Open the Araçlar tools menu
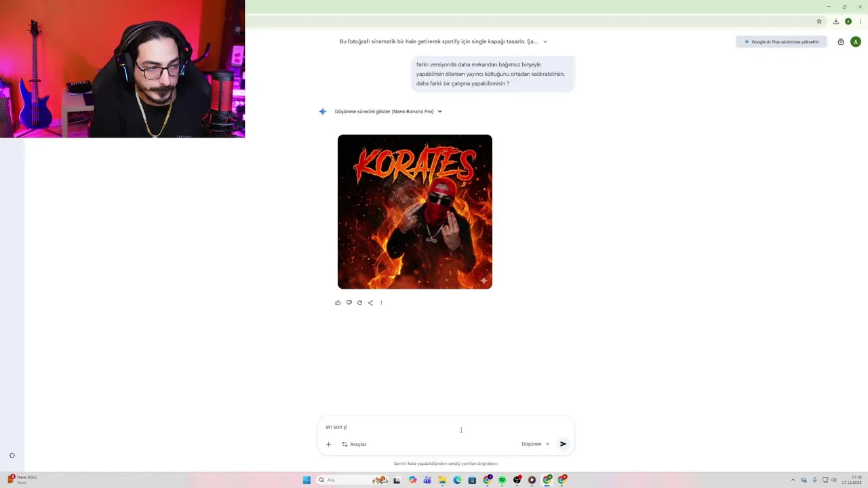The height and width of the screenshot is (488, 868). (354, 444)
